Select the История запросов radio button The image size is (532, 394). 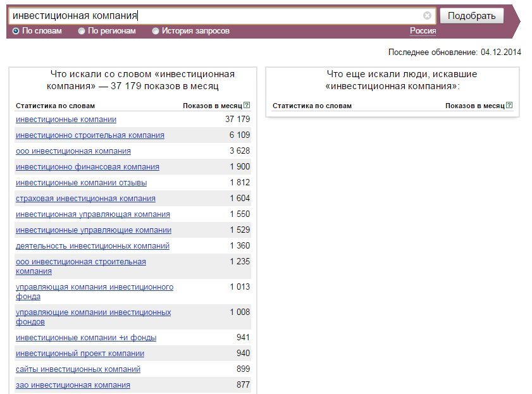tap(156, 31)
